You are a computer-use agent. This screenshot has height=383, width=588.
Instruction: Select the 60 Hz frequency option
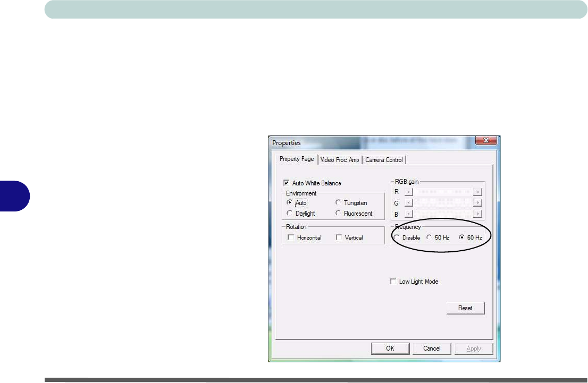tap(461, 237)
